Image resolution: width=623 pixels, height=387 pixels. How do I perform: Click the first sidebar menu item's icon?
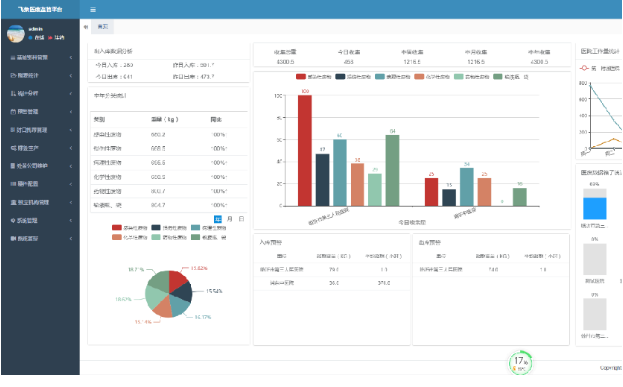click(x=13, y=58)
